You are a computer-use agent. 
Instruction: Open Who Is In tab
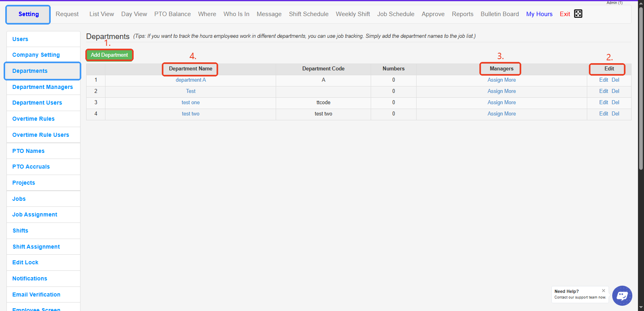(236, 14)
